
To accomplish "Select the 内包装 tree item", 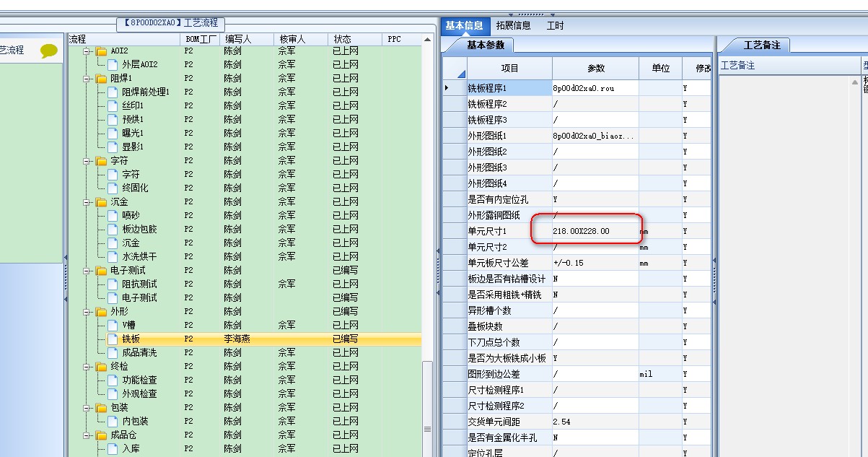I will (x=135, y=422).
